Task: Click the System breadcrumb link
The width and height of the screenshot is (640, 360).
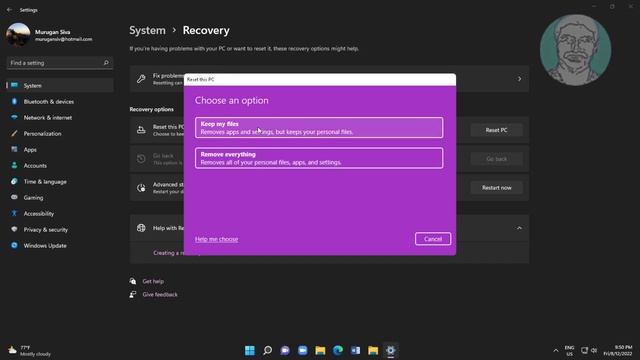Action: pyautogui.click(x=147, y=31)
